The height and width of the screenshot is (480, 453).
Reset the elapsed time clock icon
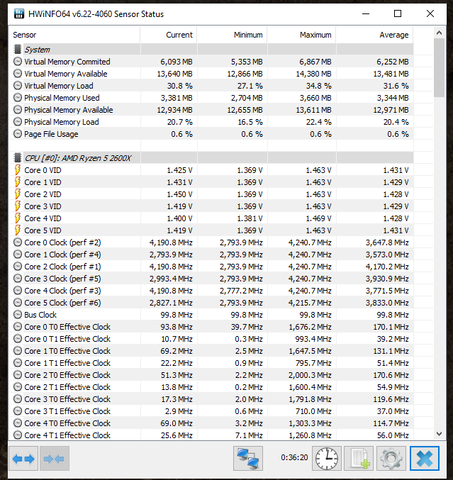pos(327,459)
